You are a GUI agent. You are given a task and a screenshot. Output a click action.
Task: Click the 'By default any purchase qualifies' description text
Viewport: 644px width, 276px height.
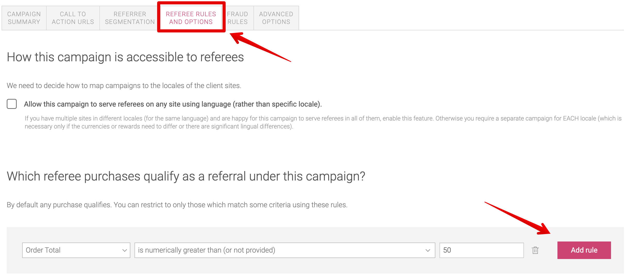[x=177, y=205]
